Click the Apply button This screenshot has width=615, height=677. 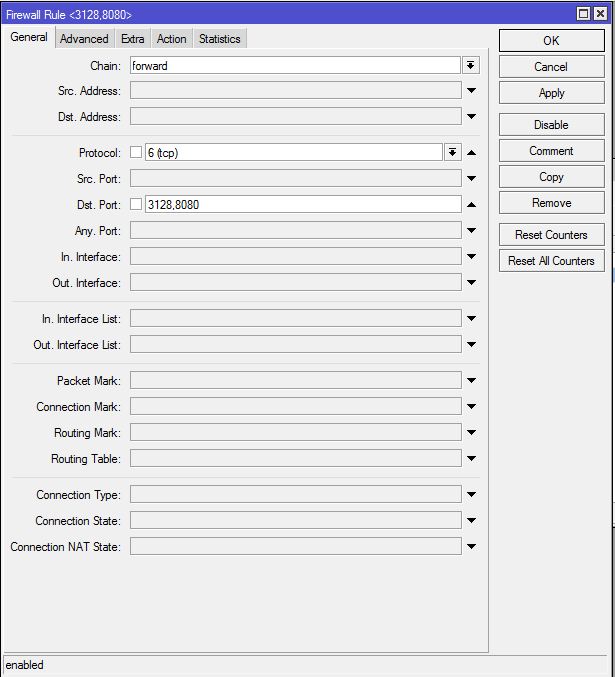551,93
